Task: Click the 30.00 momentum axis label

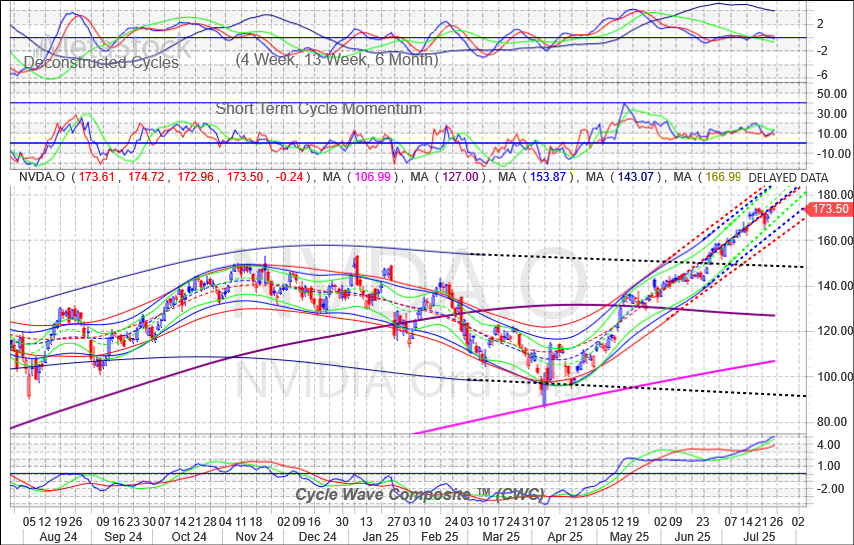Action: [832, 114]
